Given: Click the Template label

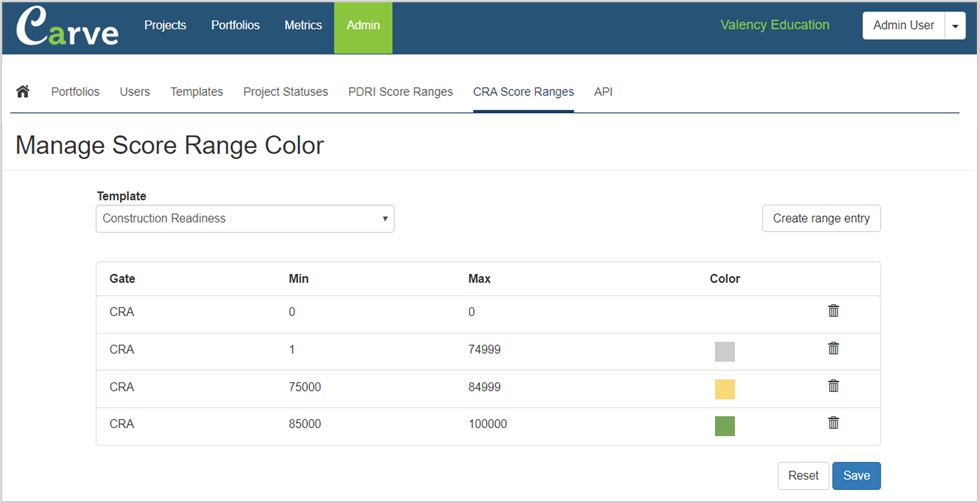Looking at the screenshot, I should tap(121, 196).
